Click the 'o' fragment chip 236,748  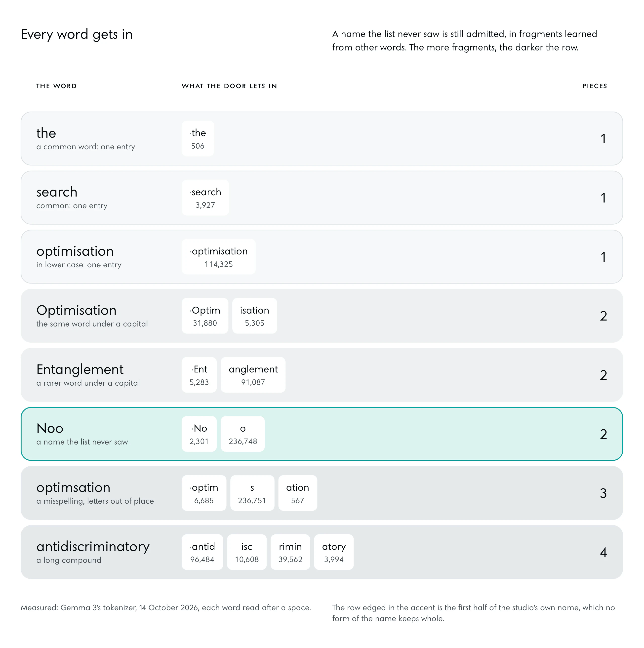(242, 434)
